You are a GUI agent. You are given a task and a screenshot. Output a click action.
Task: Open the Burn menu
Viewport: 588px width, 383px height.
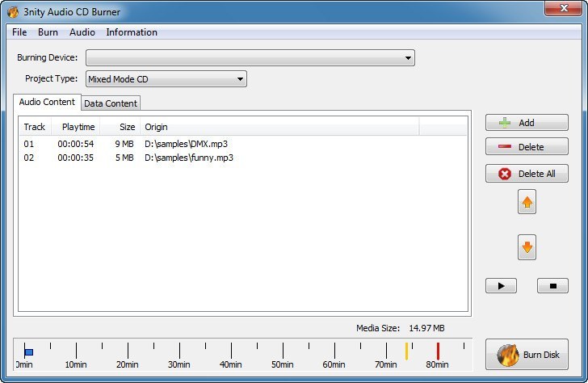coord(48,32)
